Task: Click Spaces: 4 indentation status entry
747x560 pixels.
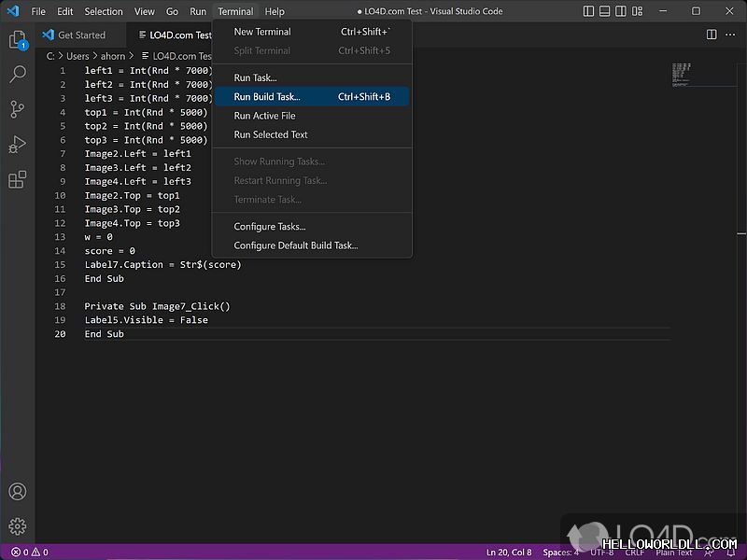Action: tap(560, 553)
